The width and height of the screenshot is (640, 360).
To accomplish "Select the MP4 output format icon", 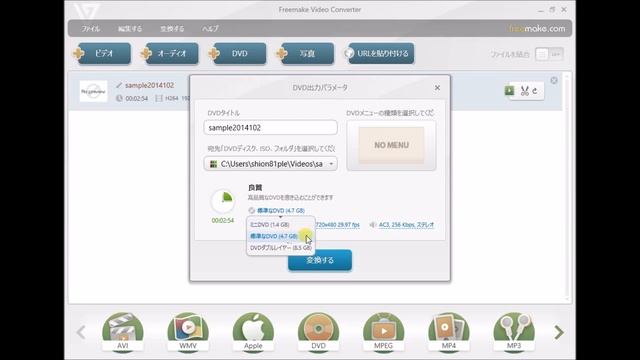I will click(x=449, y=332).
